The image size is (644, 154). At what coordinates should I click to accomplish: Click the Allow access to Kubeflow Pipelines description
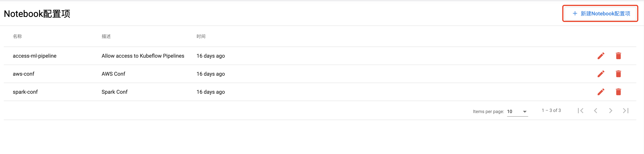tap(143, 56)
